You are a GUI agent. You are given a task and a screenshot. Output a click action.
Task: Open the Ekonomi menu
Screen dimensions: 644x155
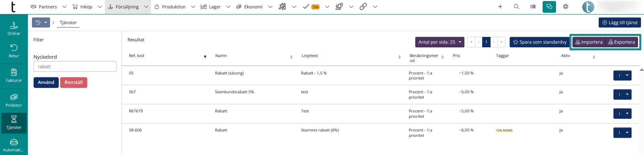coord(254,7)
